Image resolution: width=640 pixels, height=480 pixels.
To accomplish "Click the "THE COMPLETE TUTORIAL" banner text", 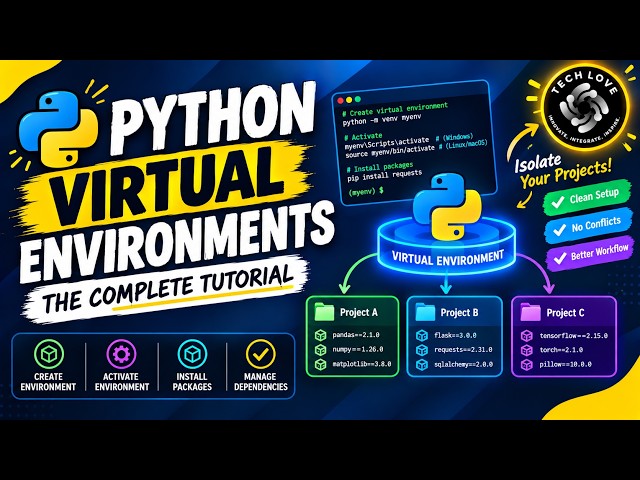I will coord(168,289).
